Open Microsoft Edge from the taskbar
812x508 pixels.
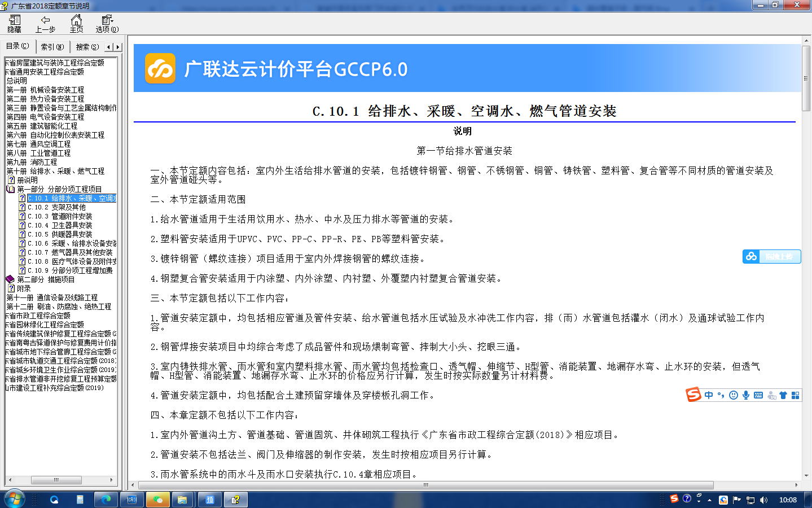pos(106,500)
